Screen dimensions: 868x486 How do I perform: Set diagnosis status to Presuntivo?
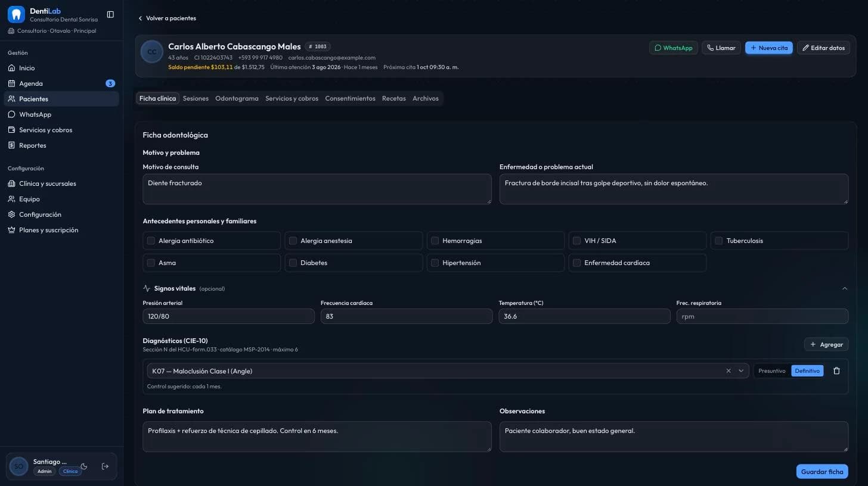[772, 370]
